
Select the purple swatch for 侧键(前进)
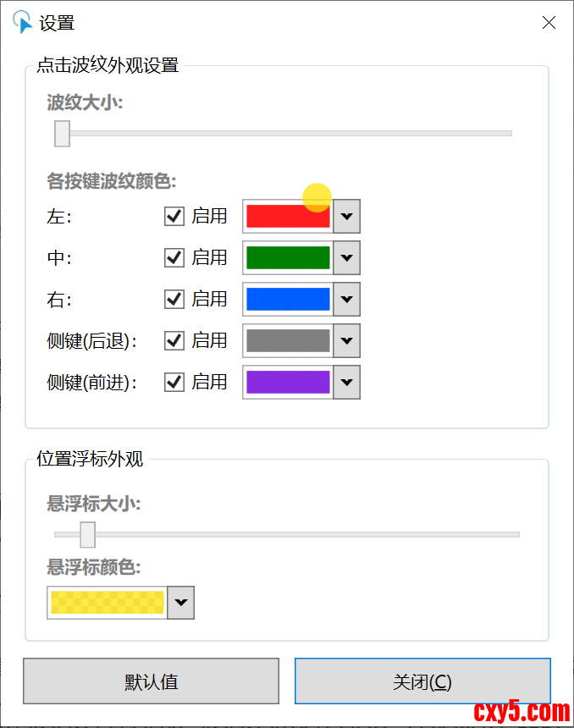click(x=288, y=382)
